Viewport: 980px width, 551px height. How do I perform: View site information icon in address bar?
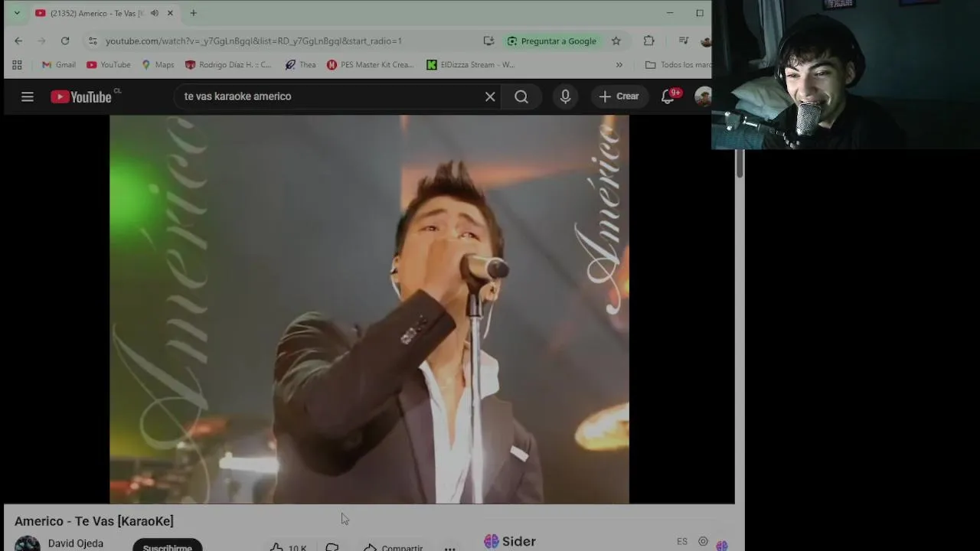(93, 41)
